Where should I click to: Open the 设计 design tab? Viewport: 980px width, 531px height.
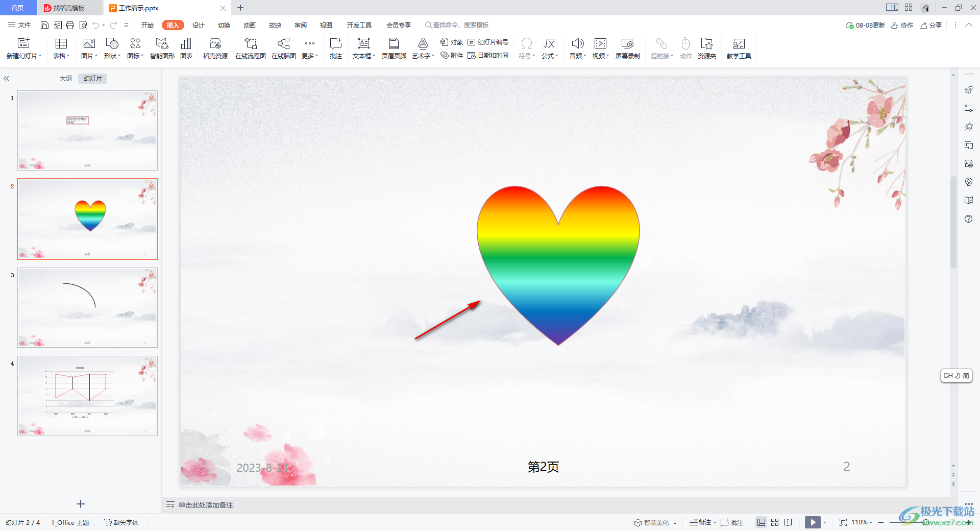199,25
